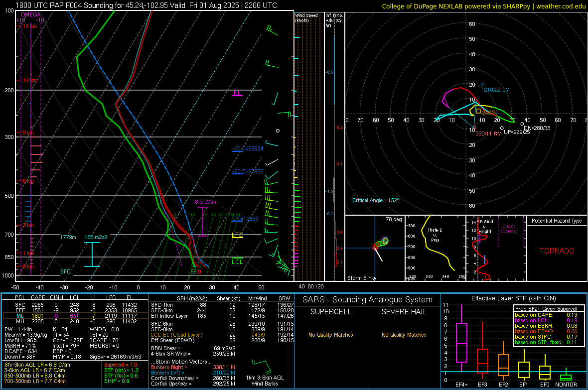Click the OMEGA label on the skew-T
Screen dimensions: 588x390
[x=30, y=14]
